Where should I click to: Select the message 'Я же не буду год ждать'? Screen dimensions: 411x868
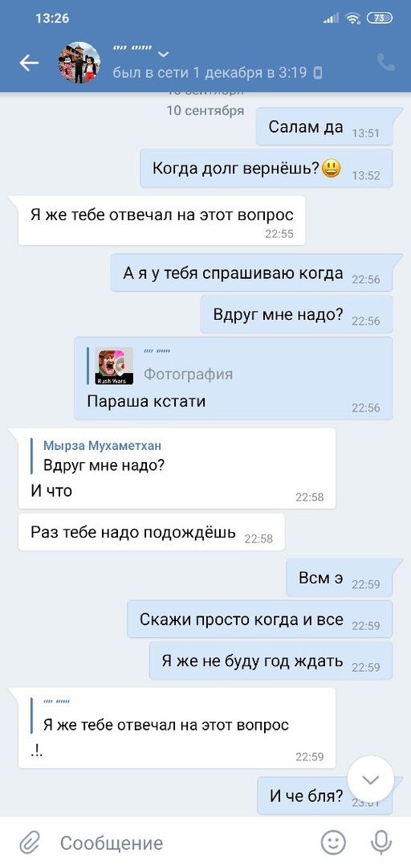pos(271,661)
